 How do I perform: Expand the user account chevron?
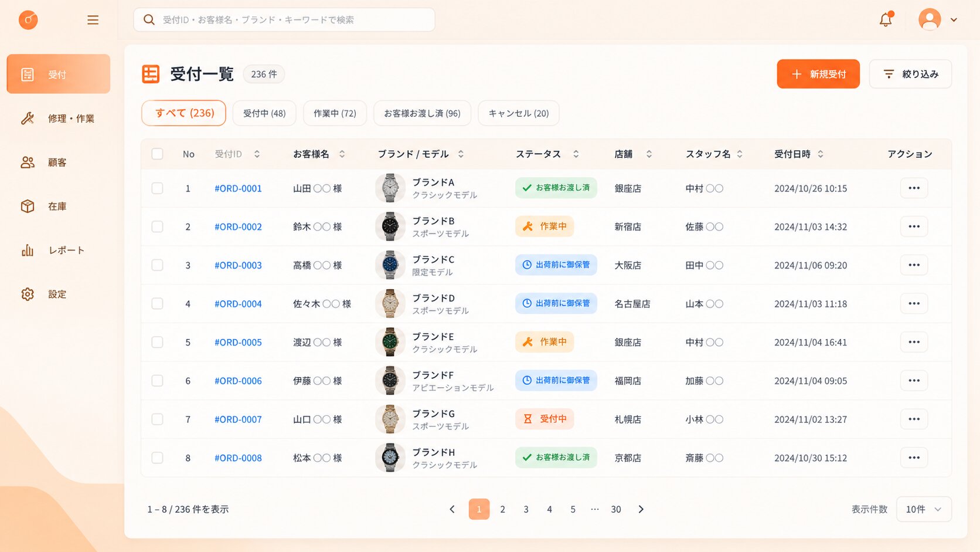pyautogui.click(x=954, y=20)
